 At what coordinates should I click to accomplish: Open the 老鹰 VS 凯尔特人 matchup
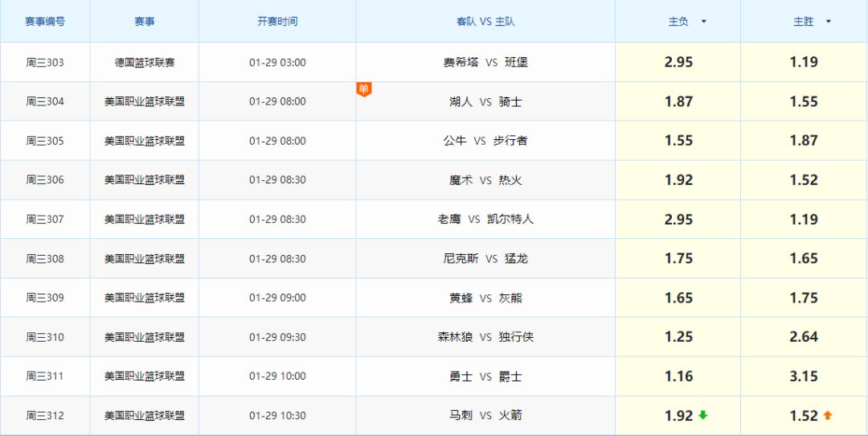[x=485, y=220]
